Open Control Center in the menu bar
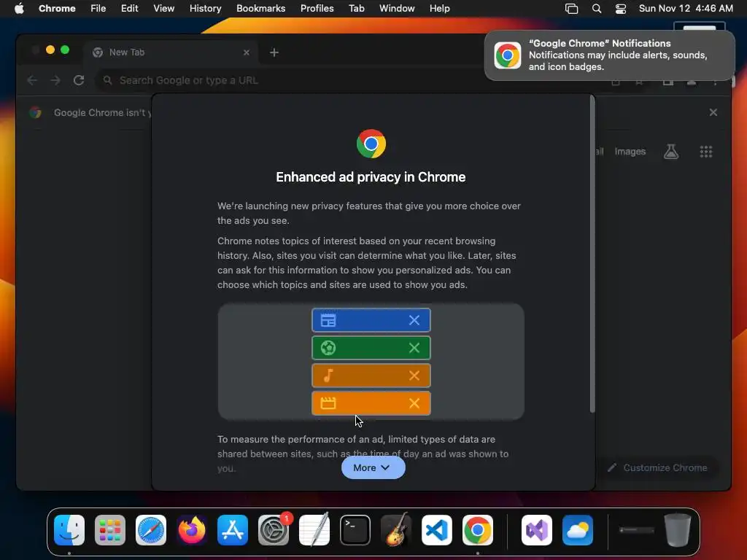The image size is (747, 560). point(621,9)
